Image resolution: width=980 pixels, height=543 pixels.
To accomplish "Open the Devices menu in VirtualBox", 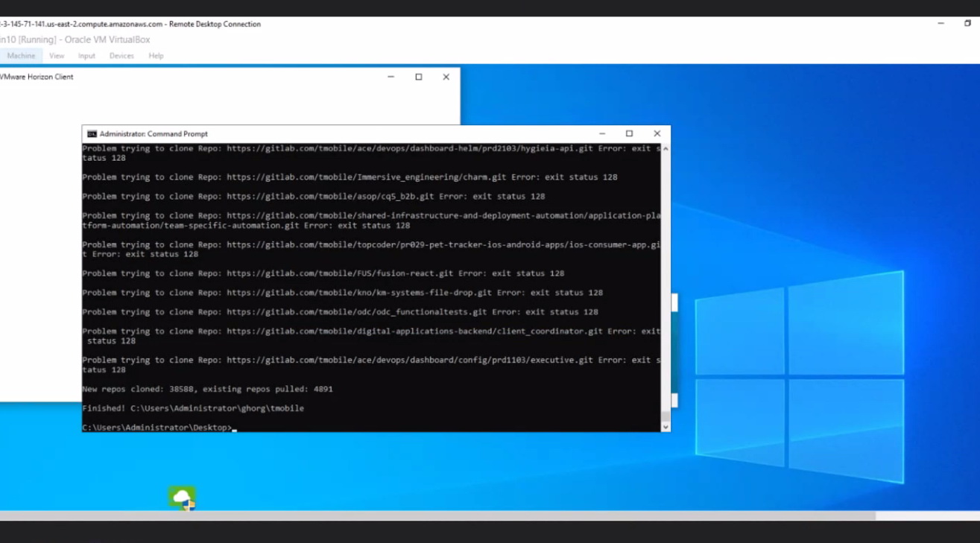I will tap(121, 56).
